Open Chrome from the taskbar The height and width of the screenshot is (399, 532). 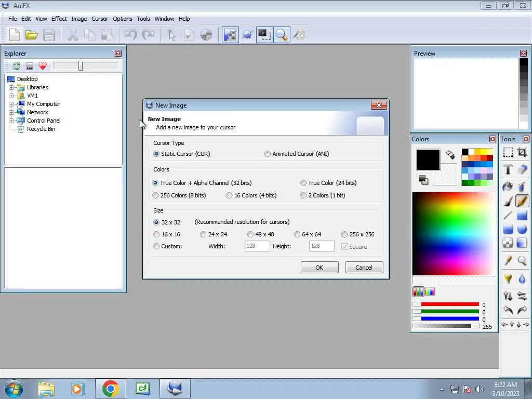(x=111, y=389)
